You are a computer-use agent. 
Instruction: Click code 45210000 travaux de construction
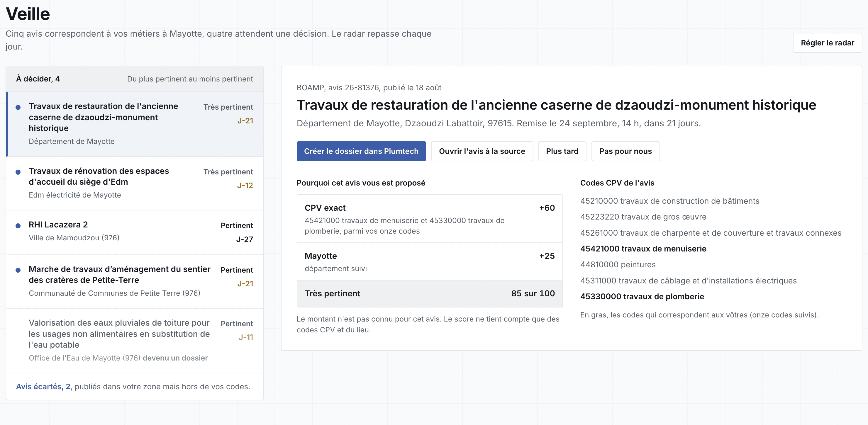tap(669, 201)
